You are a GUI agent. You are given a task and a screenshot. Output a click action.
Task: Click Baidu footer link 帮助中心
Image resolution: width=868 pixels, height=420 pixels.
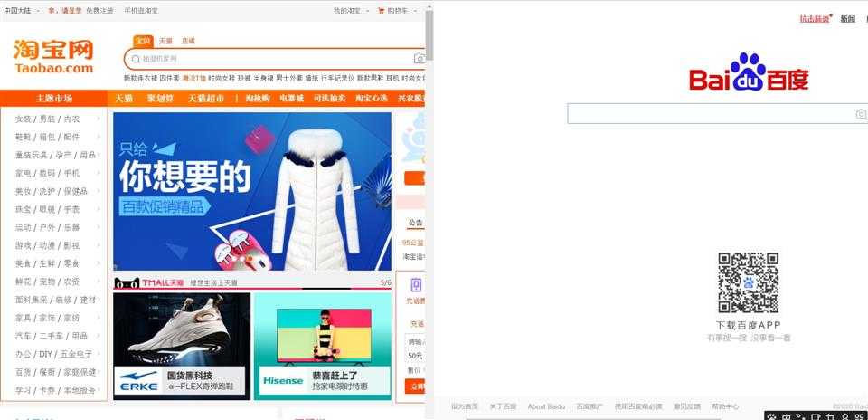725,406
